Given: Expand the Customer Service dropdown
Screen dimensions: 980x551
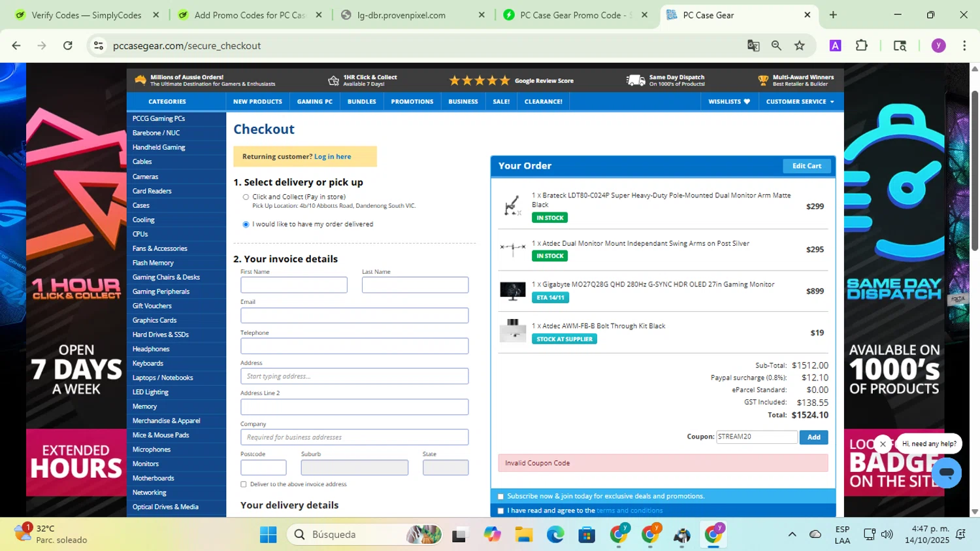Looking at the screenshot, I should point(800,101).
